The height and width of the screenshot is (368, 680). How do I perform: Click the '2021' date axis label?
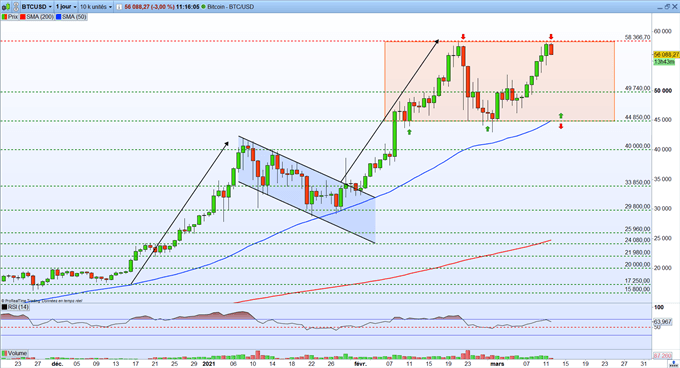(209, 364)
